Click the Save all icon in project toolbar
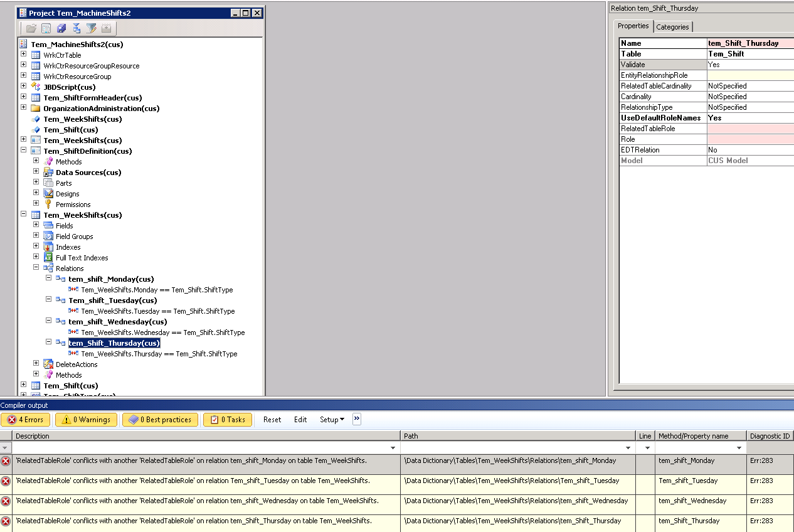794x532 pixels. coord(61,28)
